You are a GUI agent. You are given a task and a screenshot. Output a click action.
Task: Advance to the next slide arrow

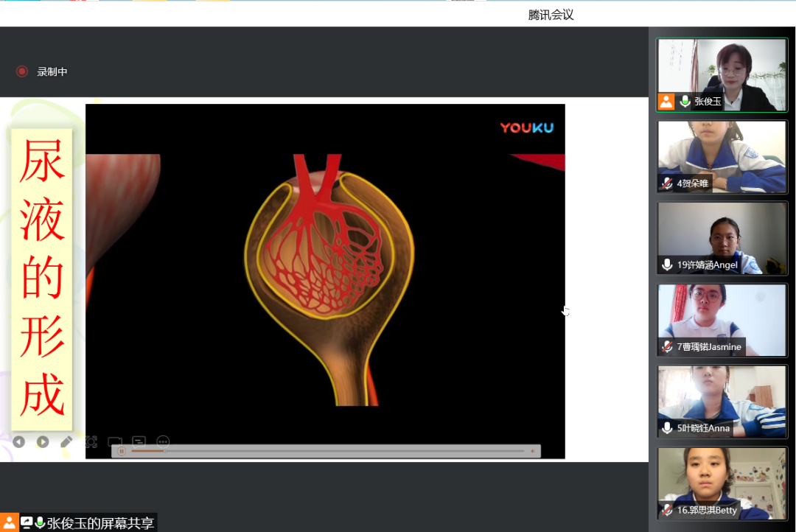[x=43, y=441]
